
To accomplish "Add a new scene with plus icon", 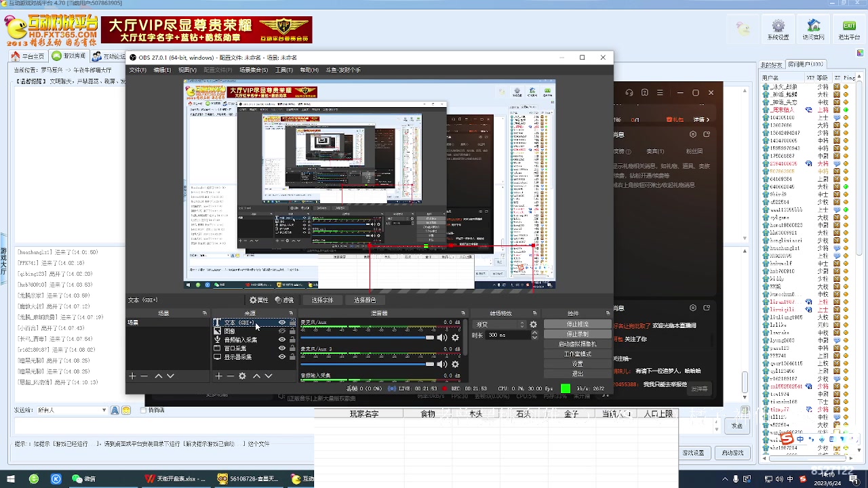I will click(133, 376).
